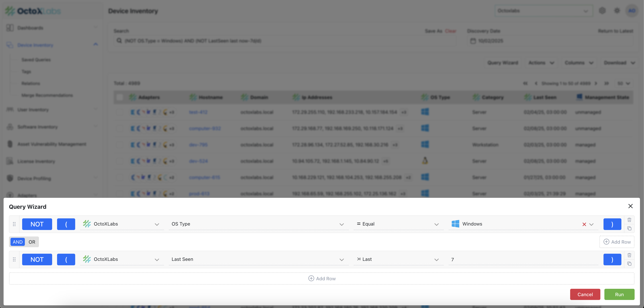The image size is (644, 308).
Task: Grab the drag handle of second row
Action: [x=14, y=259]
